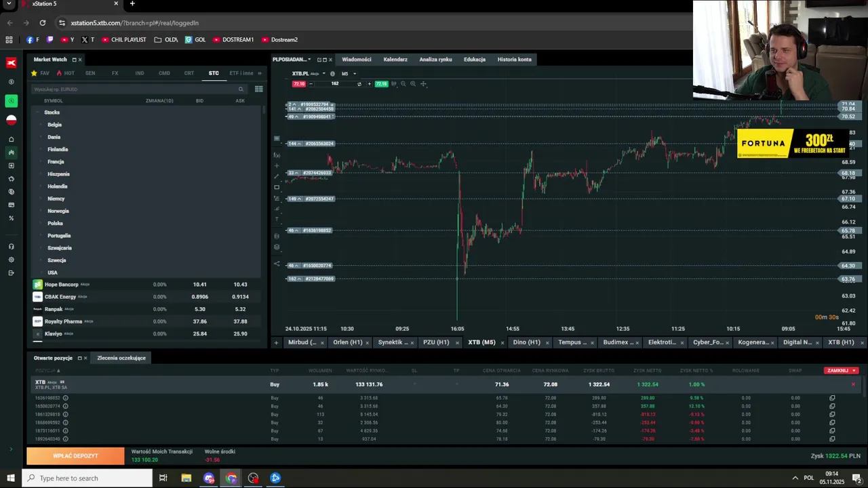Click the green deposit icon in sidebar

coord(11,101)
